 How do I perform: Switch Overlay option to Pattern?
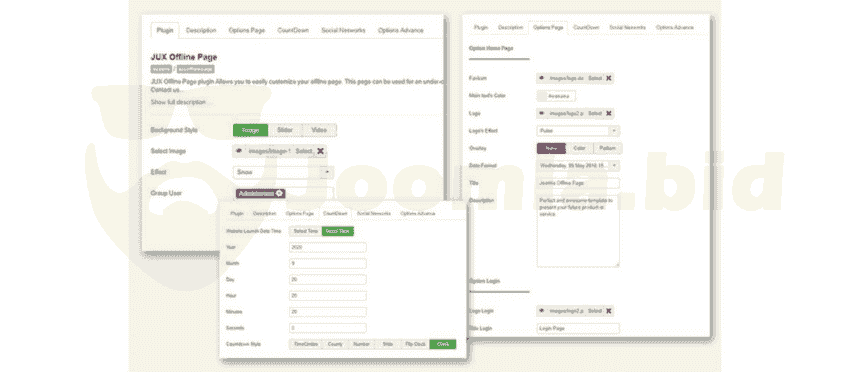click(x=608, y=148)
